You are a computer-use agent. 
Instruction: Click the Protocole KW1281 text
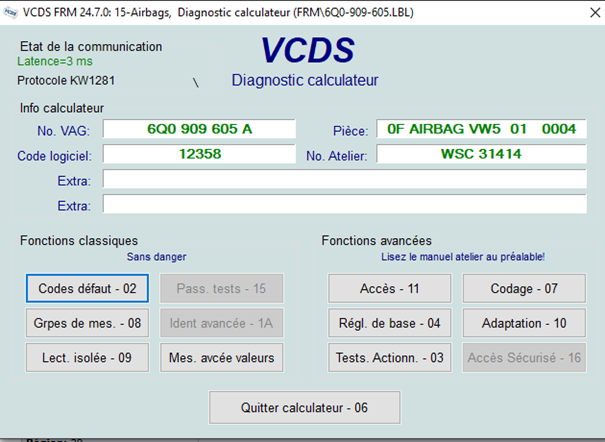(x=66, y=80)
